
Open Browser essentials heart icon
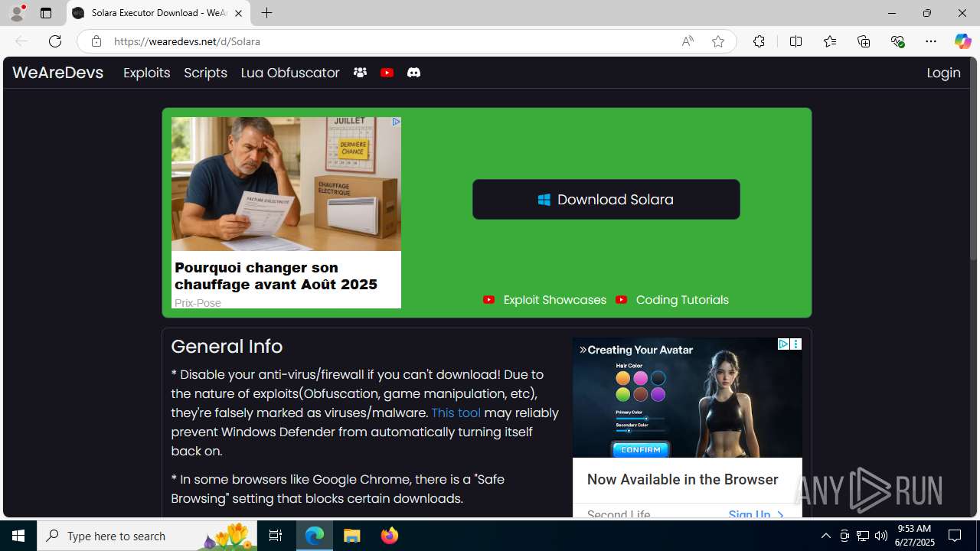(x=897, y=41)
